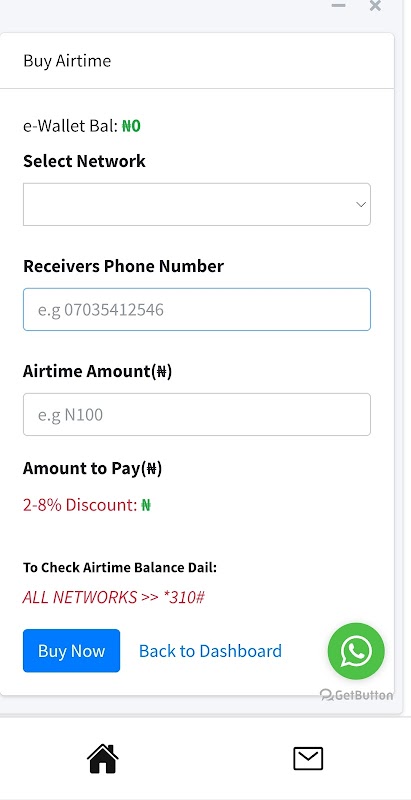Click the 2-8% Discount text

(80, 505)
